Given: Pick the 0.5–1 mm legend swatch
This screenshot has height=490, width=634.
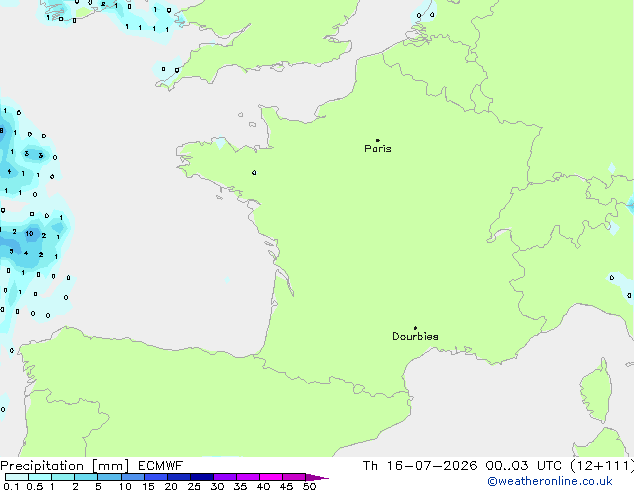Looking at the screenshot, I should coord(40,477).
